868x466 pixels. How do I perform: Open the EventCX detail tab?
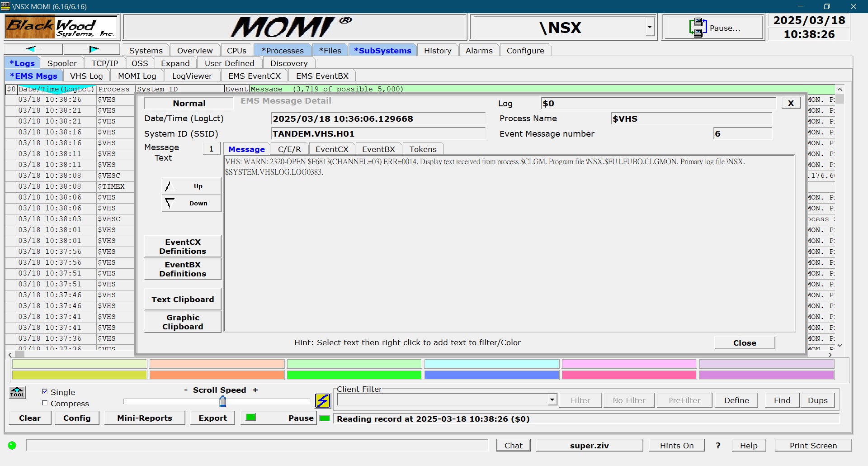coord(332,149)
